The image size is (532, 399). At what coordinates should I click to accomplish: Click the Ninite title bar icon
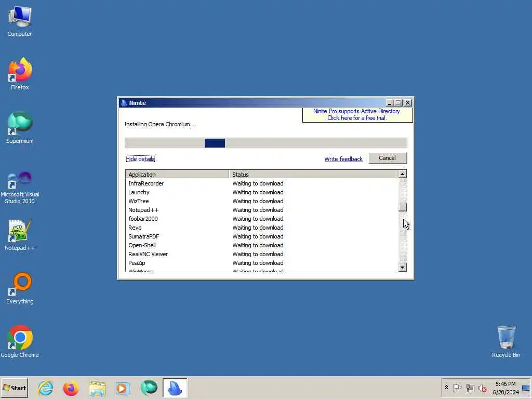tap(124, 103)
